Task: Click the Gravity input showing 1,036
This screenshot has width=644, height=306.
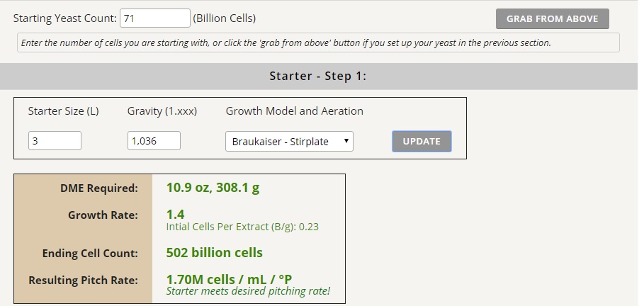Action: (154, 141)
